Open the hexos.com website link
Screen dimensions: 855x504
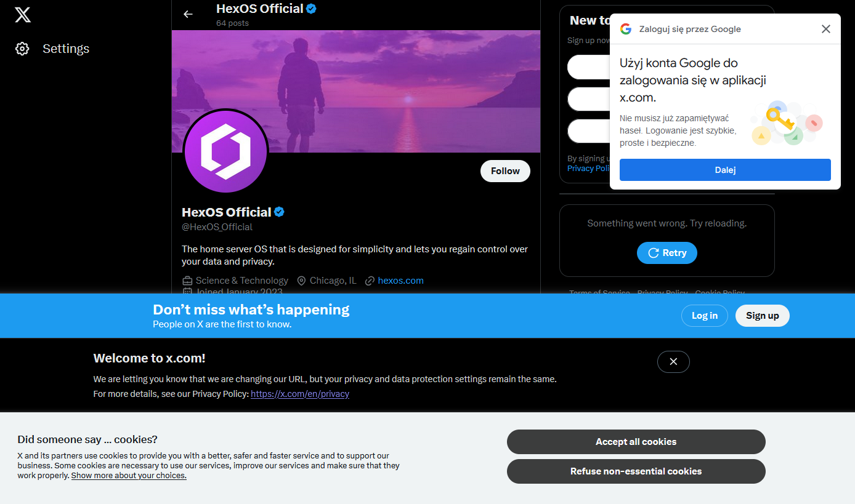pyautogui.click(x=400, y=281)
